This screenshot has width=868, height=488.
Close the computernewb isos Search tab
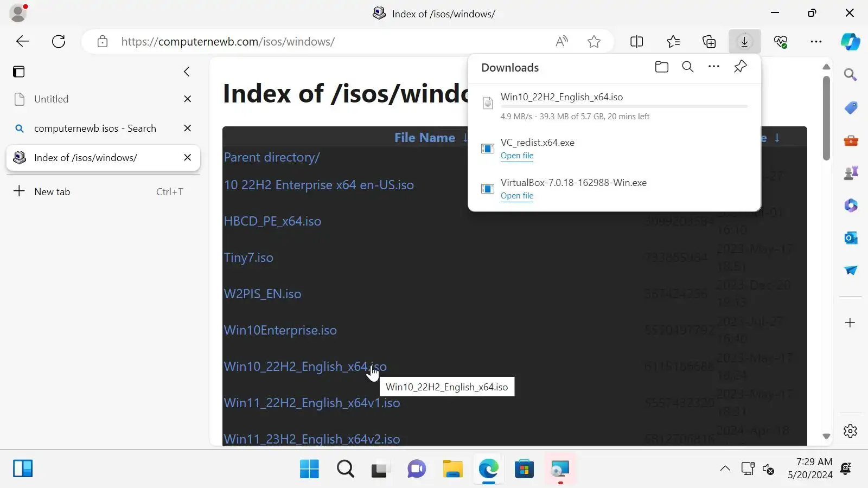[188, 128]
